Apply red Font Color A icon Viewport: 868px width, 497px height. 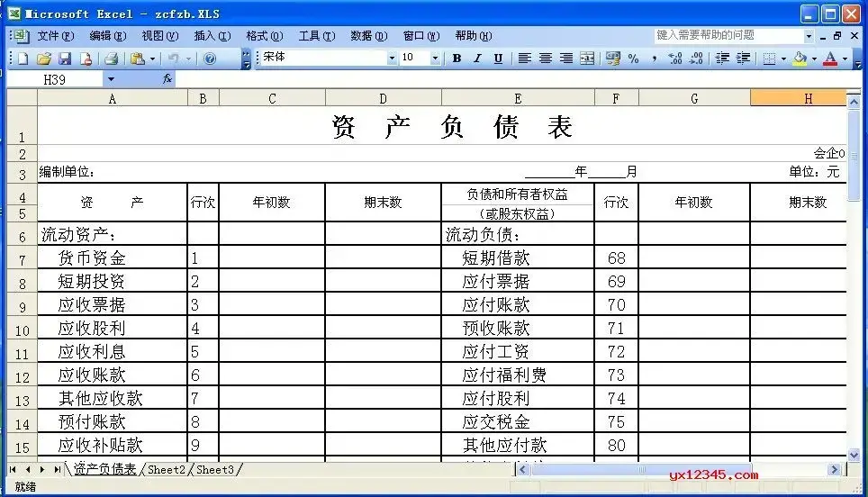click(830, 59)
